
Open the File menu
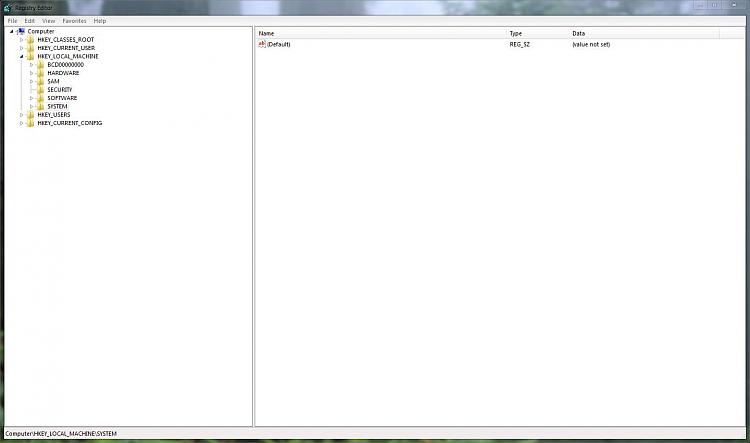(x=12, y=21)
